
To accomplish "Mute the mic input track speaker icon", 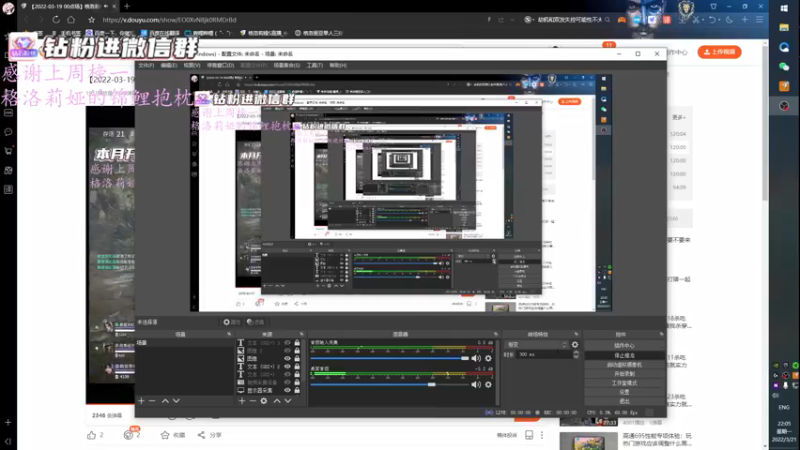I will [476, 358].
